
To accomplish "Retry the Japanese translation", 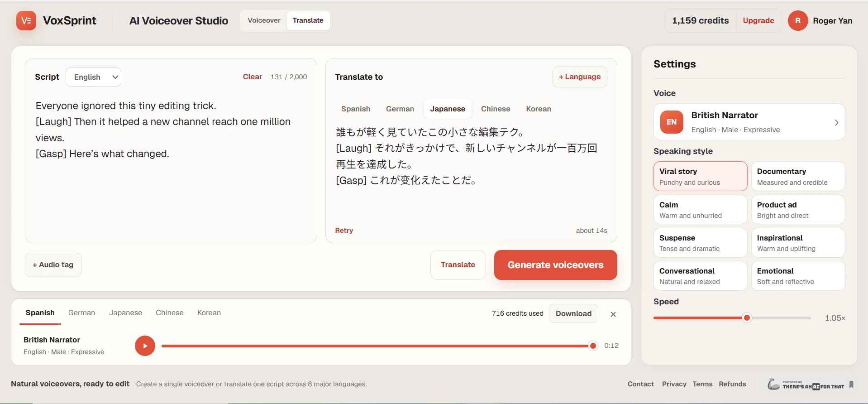I will click(344, 231).
